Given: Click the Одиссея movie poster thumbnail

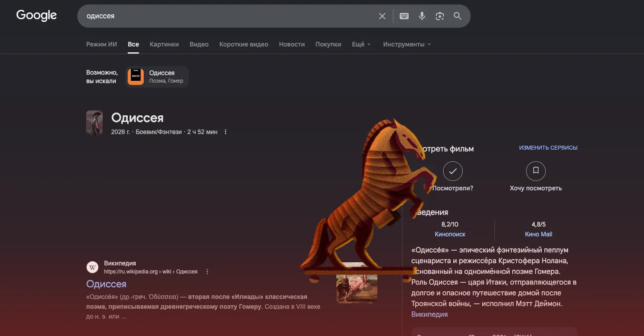Looking at the screenshot, I should point(95,123).
